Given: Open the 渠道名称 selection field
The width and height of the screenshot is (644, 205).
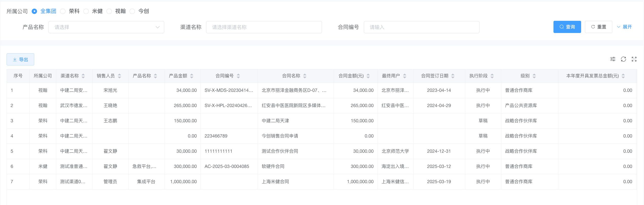Looking at the screenshot, I should [264, 27].
